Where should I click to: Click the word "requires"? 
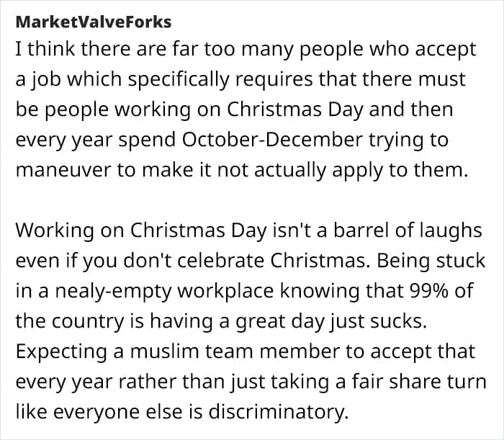pos(274,79)
